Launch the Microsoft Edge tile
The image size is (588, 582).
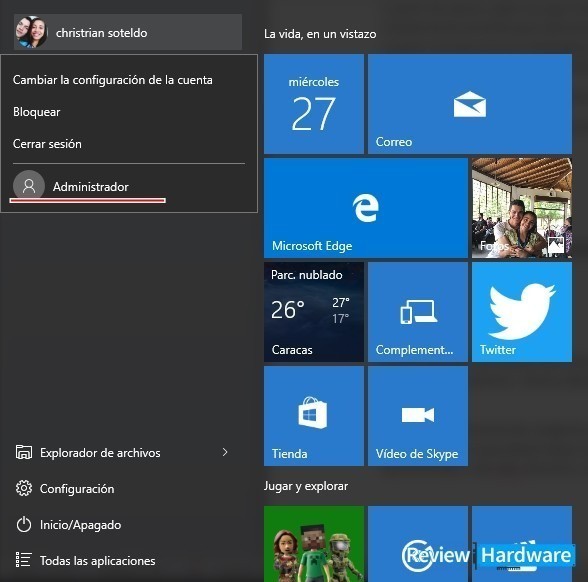coord(366,208)
